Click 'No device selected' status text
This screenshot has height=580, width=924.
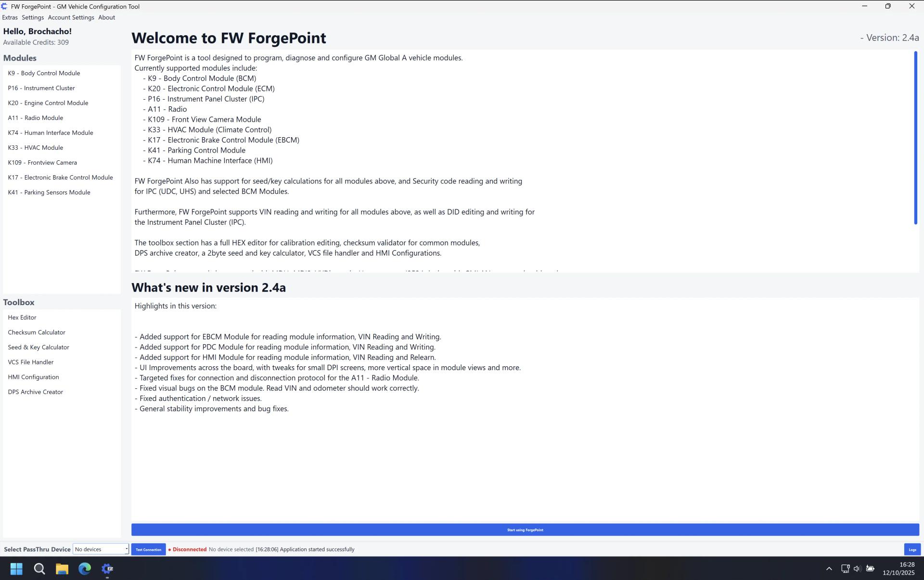tap(231, 550)
